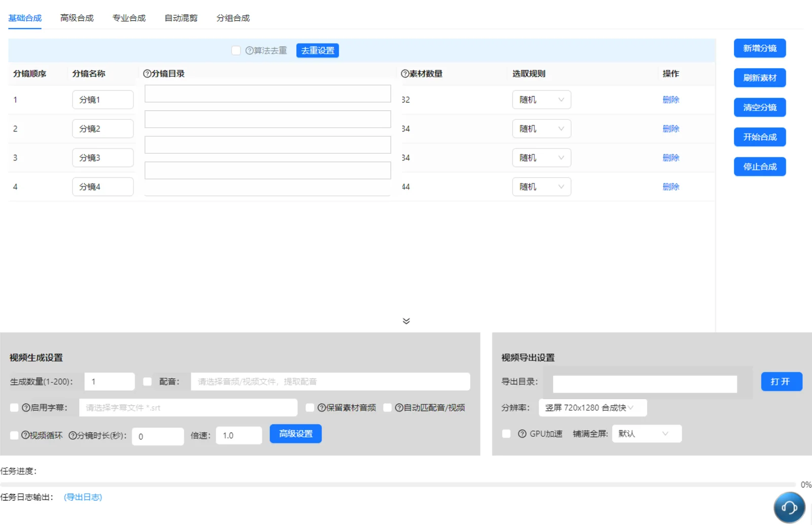The image size is (812, 525).
Task: Click the 清空分镜 button
Action: tap(760, 108)
